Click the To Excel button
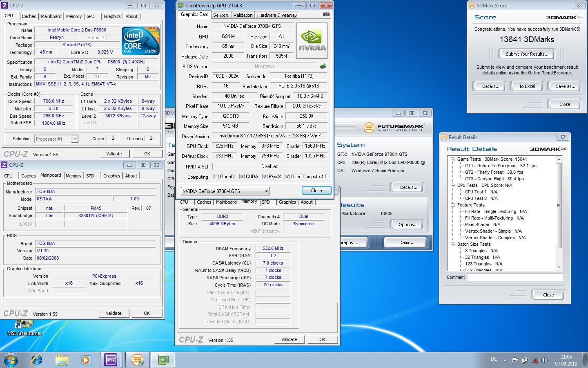This screenshot has height=368, width=588. pyautogui.click(x=527, y=86)
